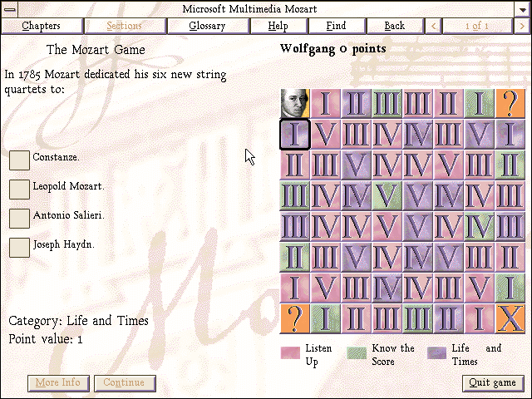Click the green I tile above the X tile

click(x=510, y=288)
